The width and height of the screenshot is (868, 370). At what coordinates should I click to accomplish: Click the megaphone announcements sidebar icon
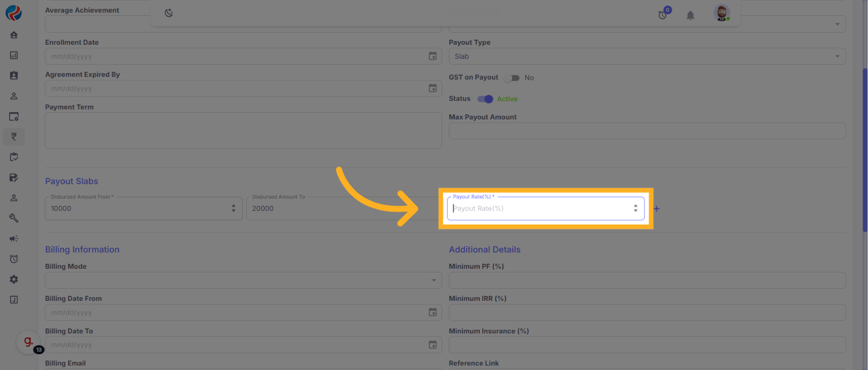click(14, 238)
